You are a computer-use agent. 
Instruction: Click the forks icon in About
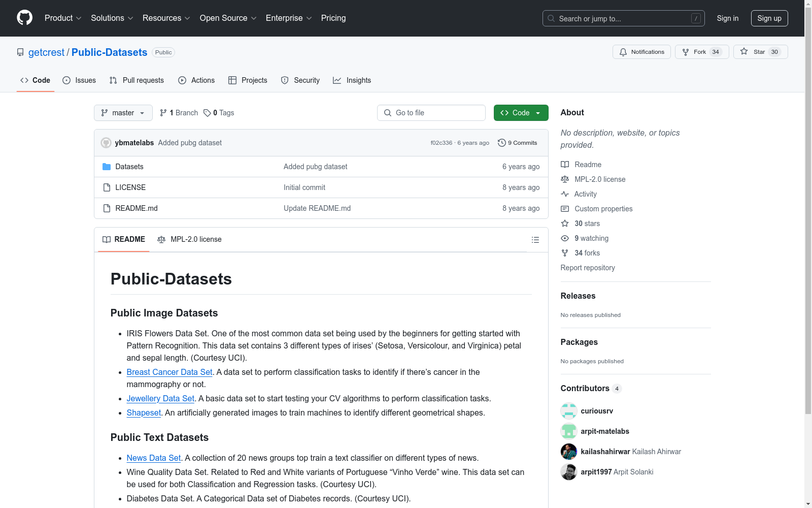pyautogui.click(x=565, y=253)
